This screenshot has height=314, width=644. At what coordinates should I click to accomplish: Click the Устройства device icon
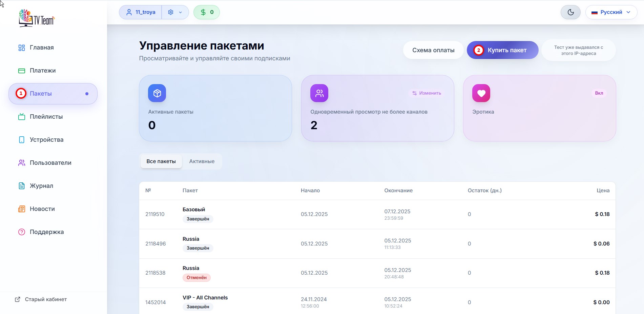tap(22, 140)
